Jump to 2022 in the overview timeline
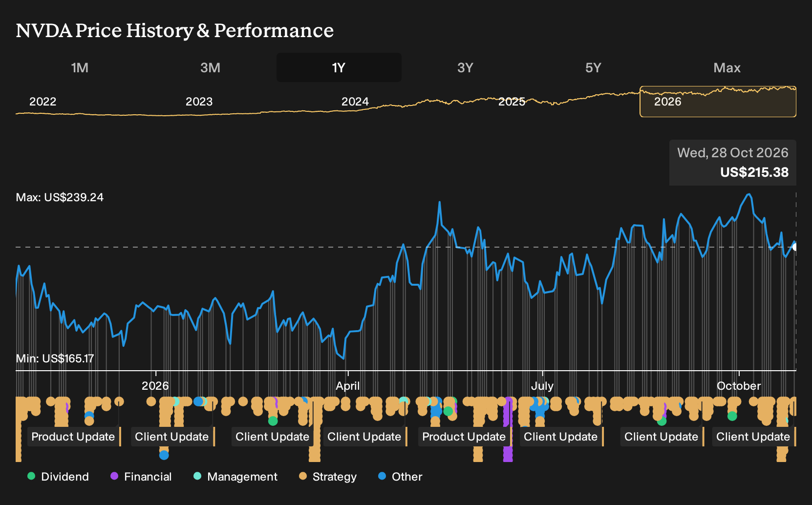 (43, 102)
